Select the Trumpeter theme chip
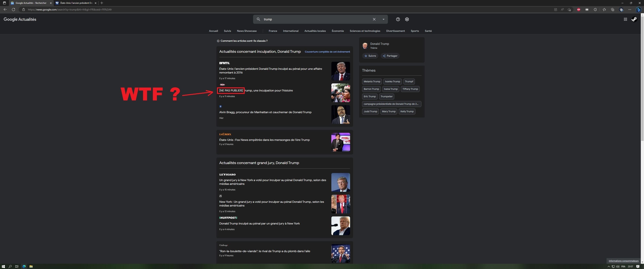 (386, 96)
